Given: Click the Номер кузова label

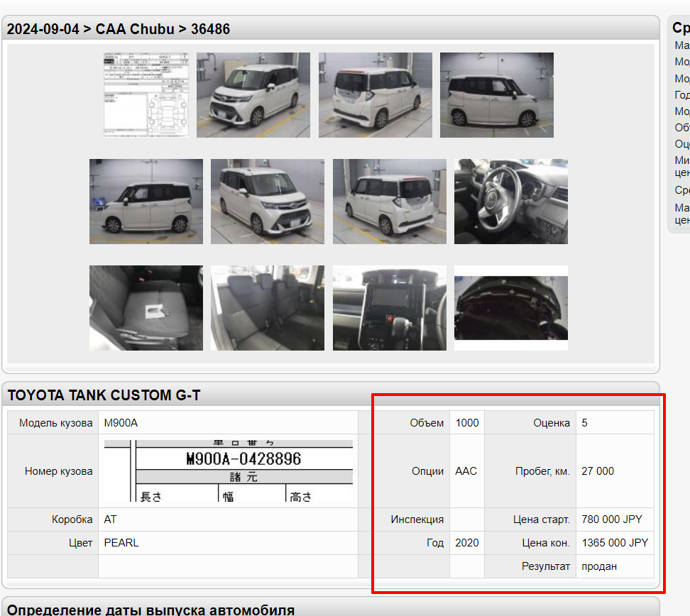Looking at the screenshot, I should (58, 471).
